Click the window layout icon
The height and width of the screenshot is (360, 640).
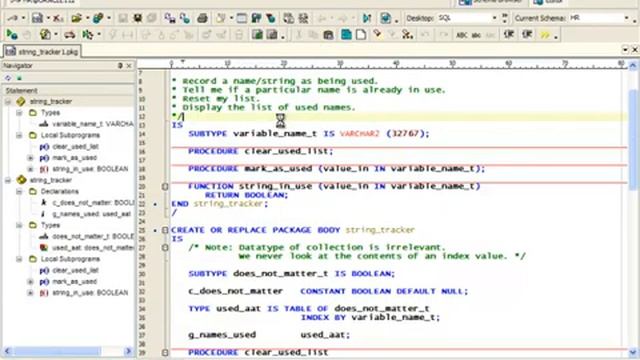[242, 18]
